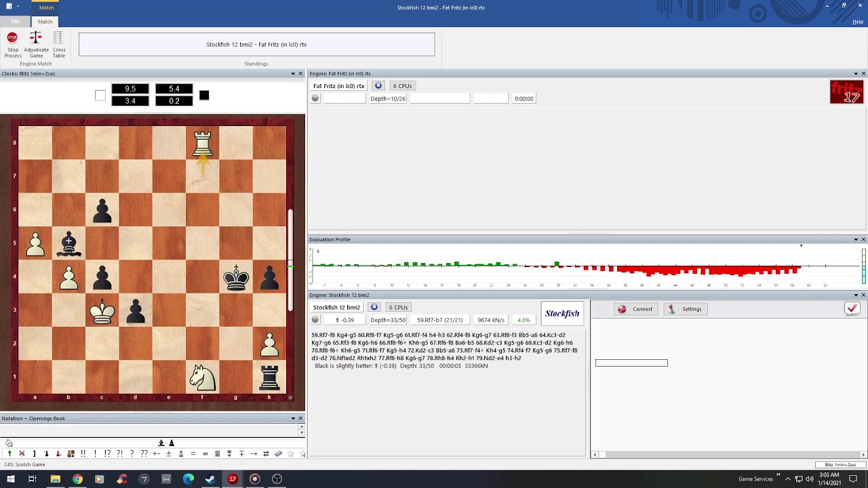The image size is (868, 488).
Task: Click the black side color indicator box
Action: point(204,96)
